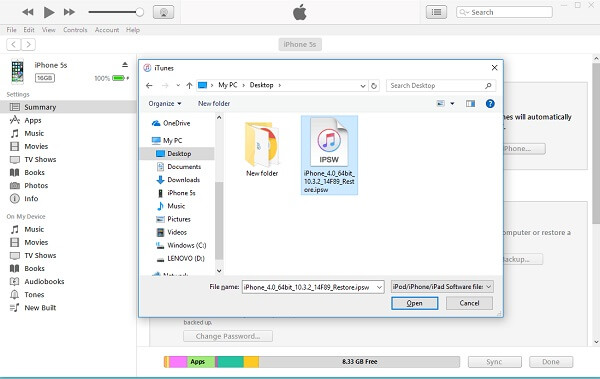Click Desktop in the address breadcrumb
This screenshot has height=379, width=600.
[261, 85]
